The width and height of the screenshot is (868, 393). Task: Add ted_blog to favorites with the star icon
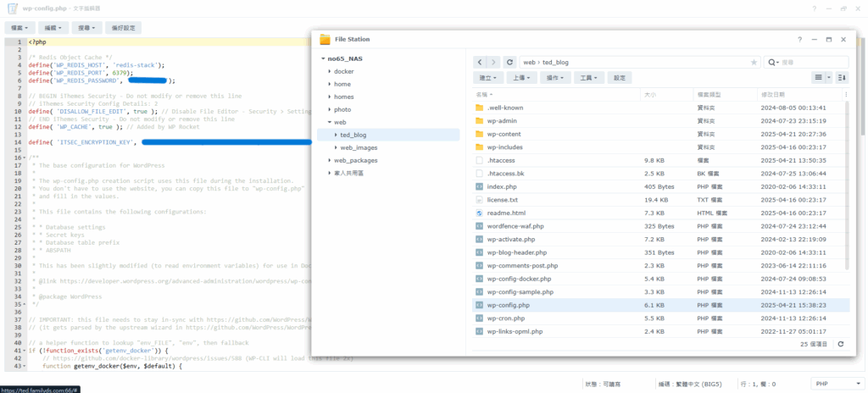(x=754, y=62)
